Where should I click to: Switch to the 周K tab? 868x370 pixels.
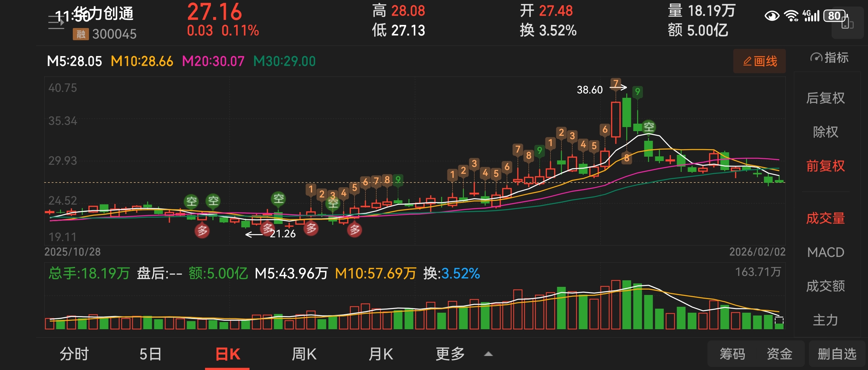point(304,354)
